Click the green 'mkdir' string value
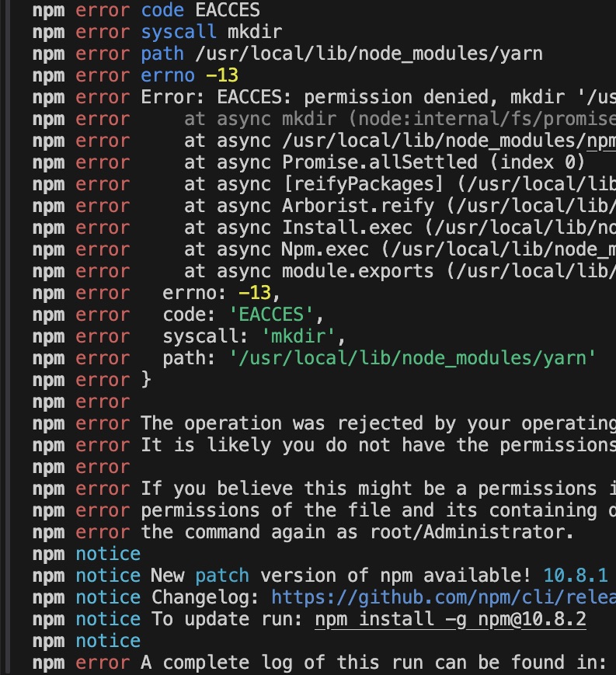616x675 pixels. click(x=298, y=336)
